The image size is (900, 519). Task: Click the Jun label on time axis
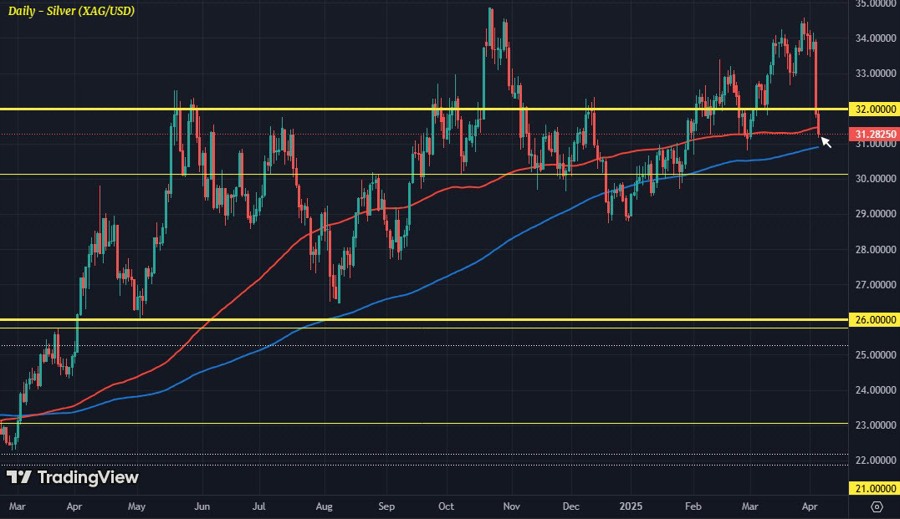tap(202, 506)
